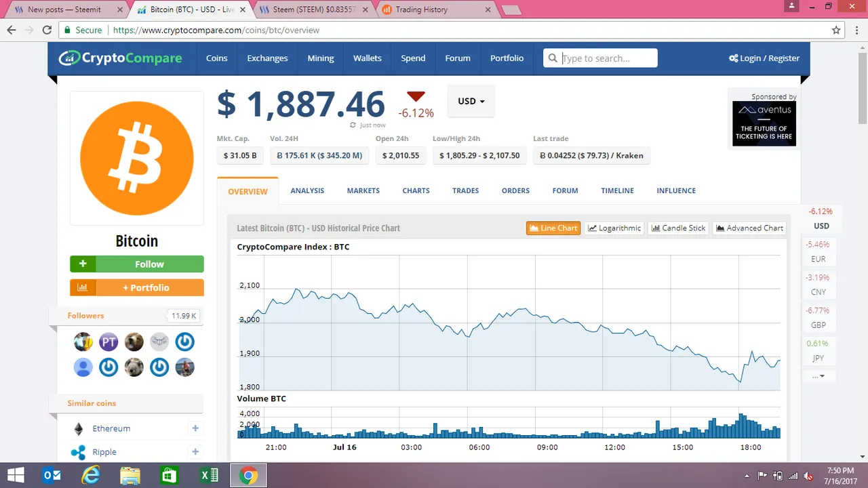The image size is (868, 488).
Task: Select the JPY price change entry
Action: point(818,350)
